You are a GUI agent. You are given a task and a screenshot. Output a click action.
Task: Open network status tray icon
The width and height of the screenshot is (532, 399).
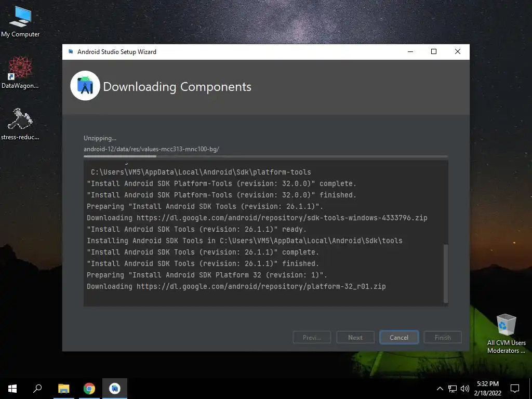click(x=453, y=389)
